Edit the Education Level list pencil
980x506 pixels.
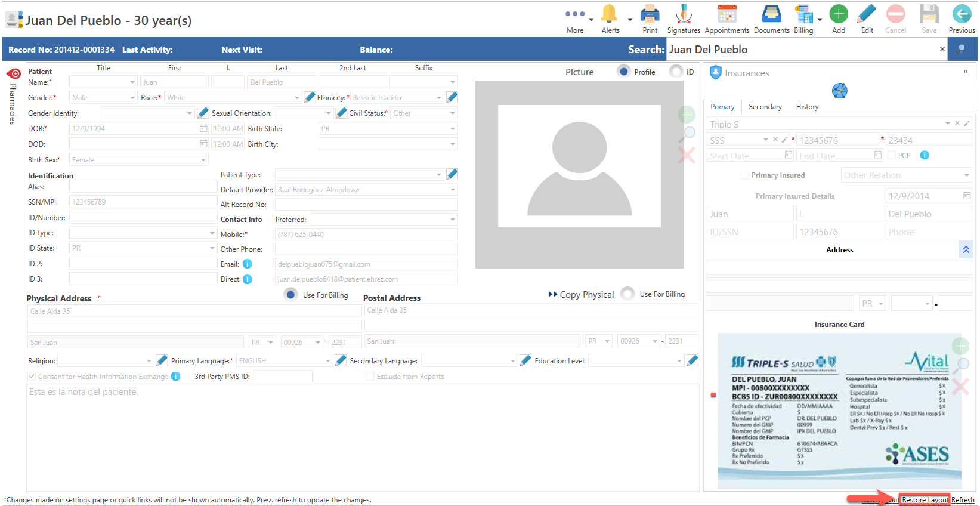point(693,360)
